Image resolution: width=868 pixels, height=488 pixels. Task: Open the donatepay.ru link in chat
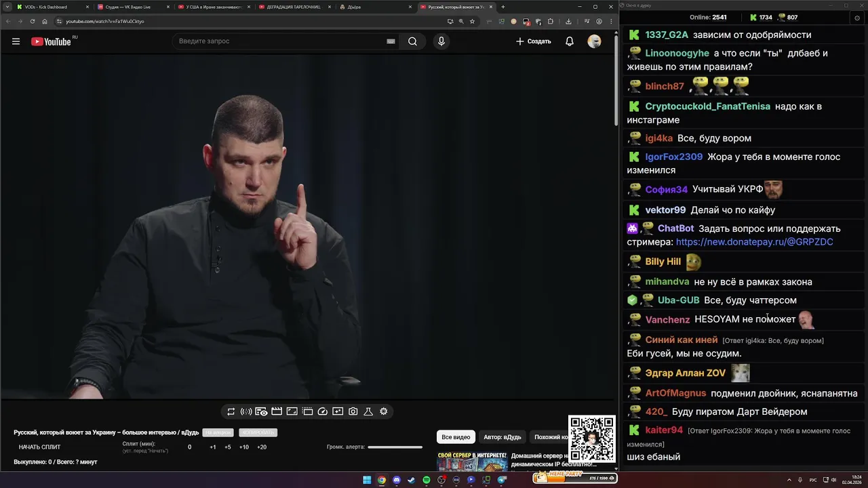pyautogui.click(x=755, y=242)
